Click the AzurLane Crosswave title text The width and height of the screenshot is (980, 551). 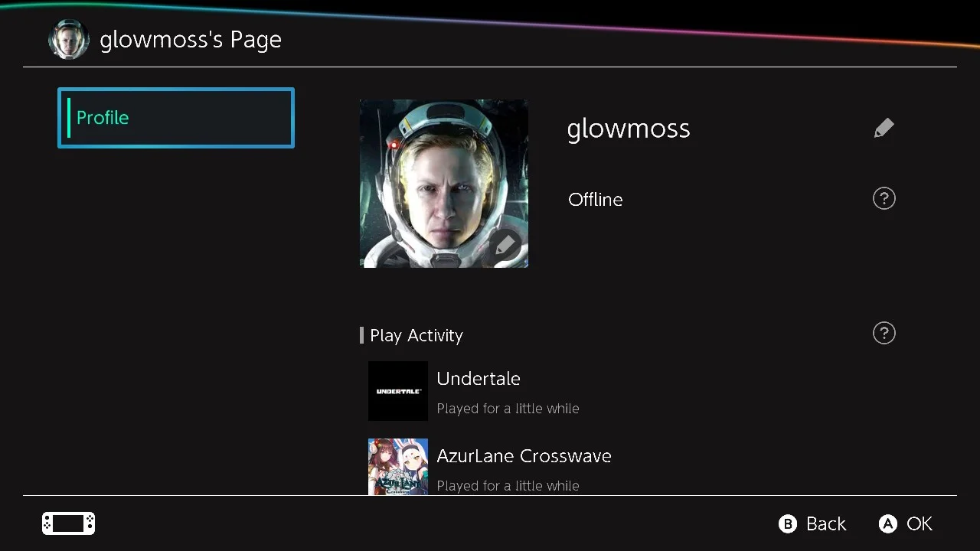524,456
